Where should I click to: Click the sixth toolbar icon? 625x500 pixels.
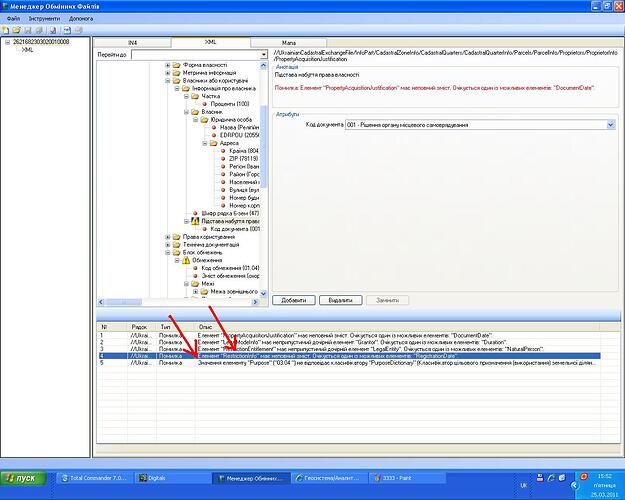(67, 30)
